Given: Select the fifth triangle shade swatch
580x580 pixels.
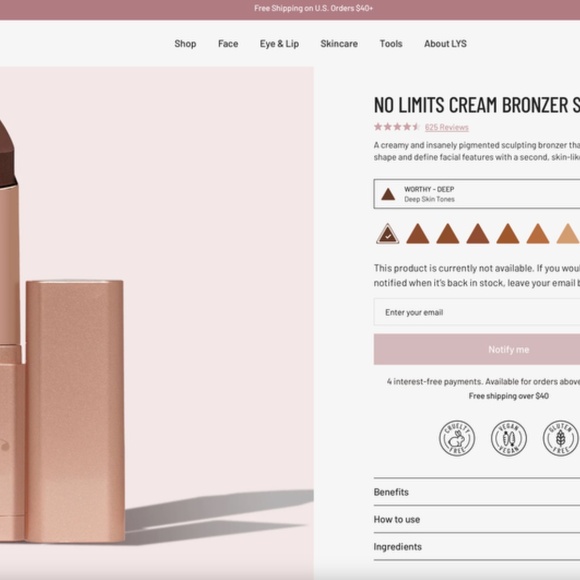Looking at the screenshot, I should [x=508, y=234].
